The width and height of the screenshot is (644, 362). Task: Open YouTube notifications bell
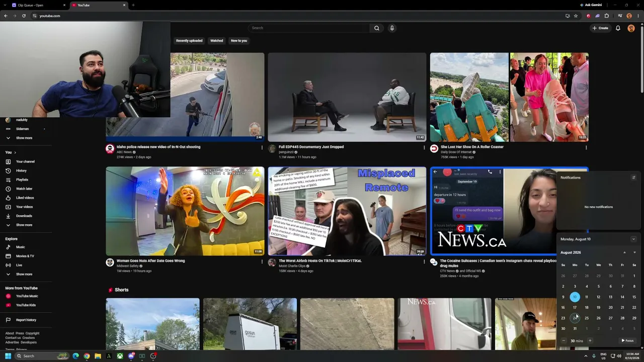pos(618,28)
